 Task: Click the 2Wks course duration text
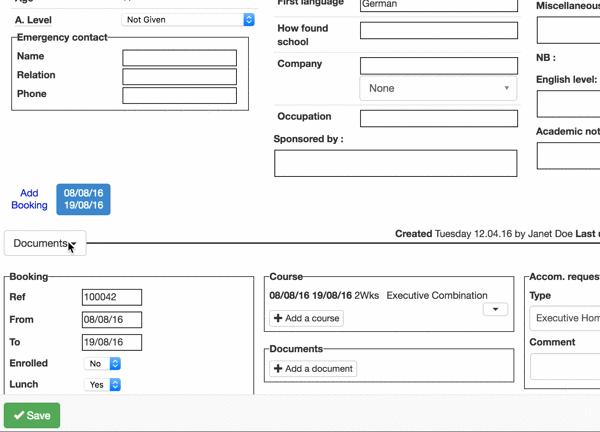point(367,295)
